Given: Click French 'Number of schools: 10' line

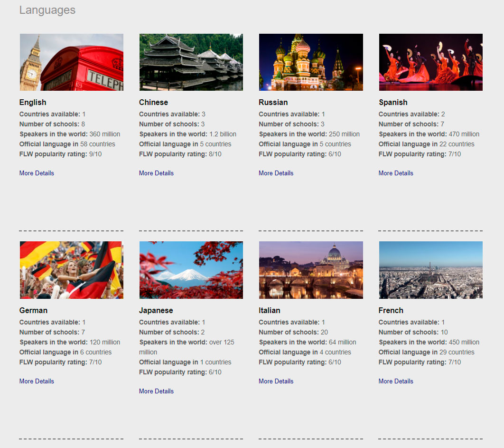Looking at the screenshot, I should point(413,332).
